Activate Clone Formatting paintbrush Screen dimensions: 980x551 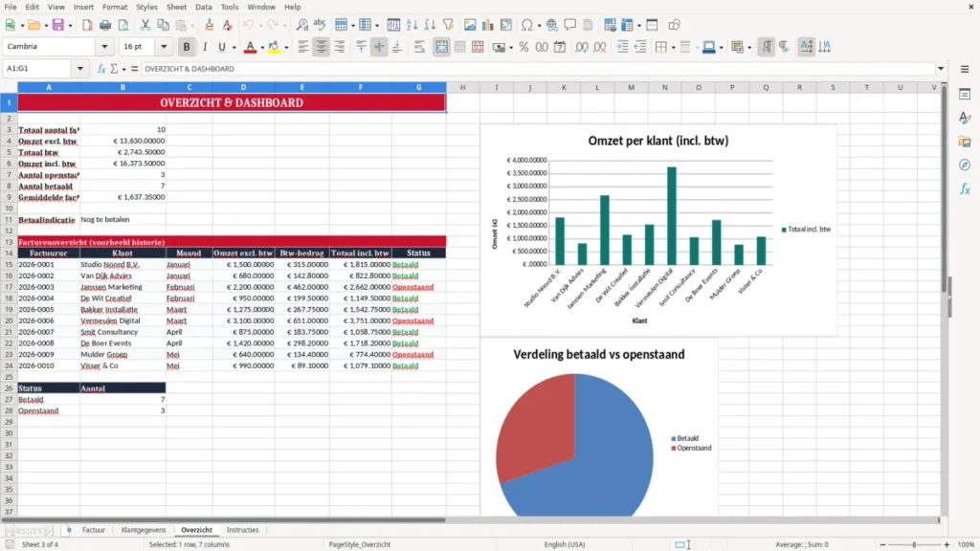click(x=210, y=25)
